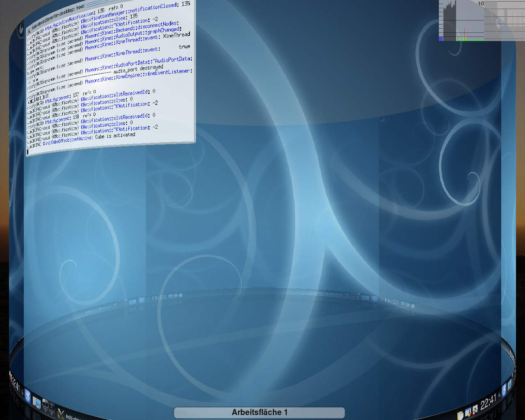This screenshot has width=525, height=420.
Task: Click the monitor icon beside the pager
Action: coord(37,402)
